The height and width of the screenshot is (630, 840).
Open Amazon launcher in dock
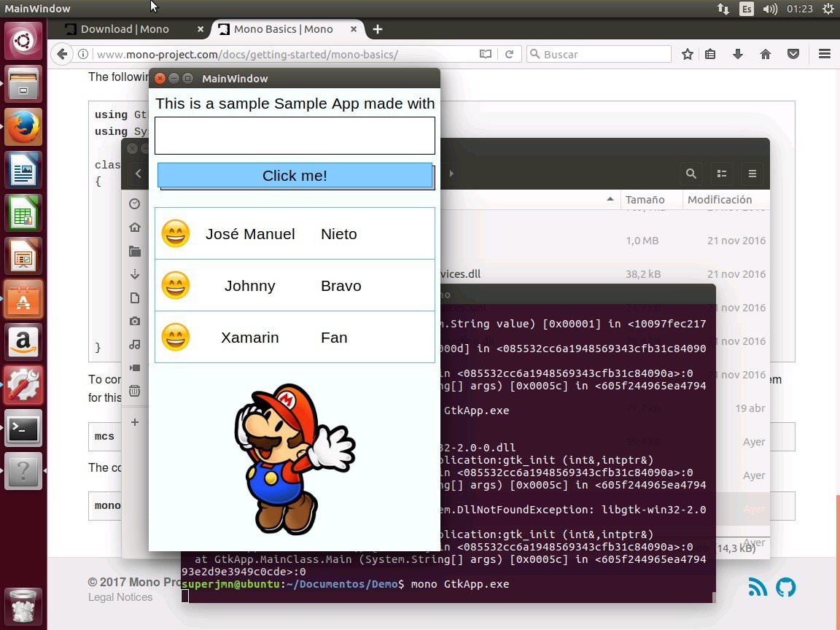click(23, 342)
